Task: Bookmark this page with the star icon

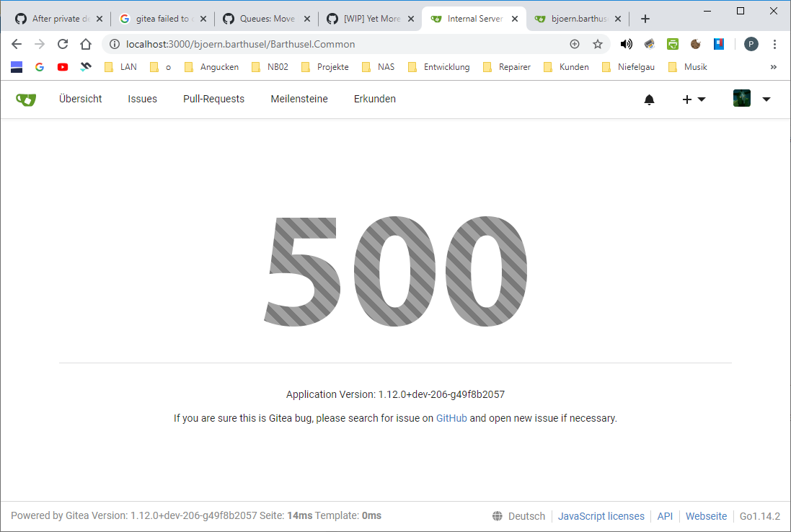Action: (598, 45)
